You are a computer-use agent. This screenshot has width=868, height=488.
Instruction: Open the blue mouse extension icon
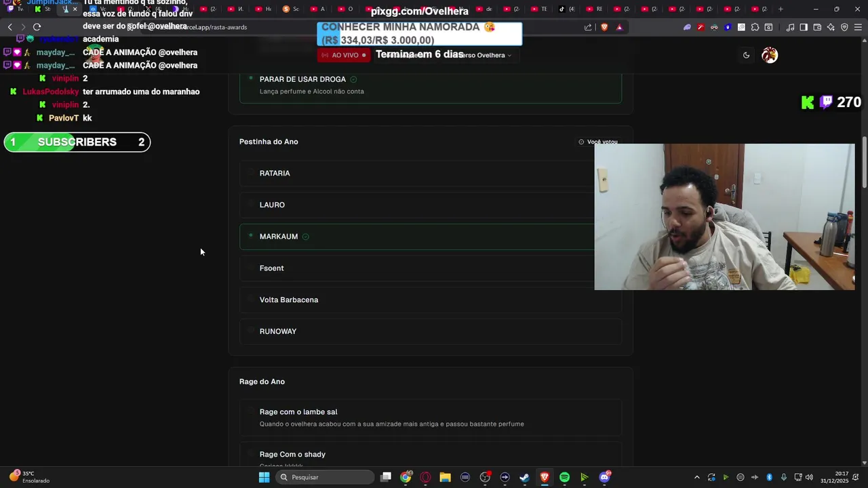[728, 27]
